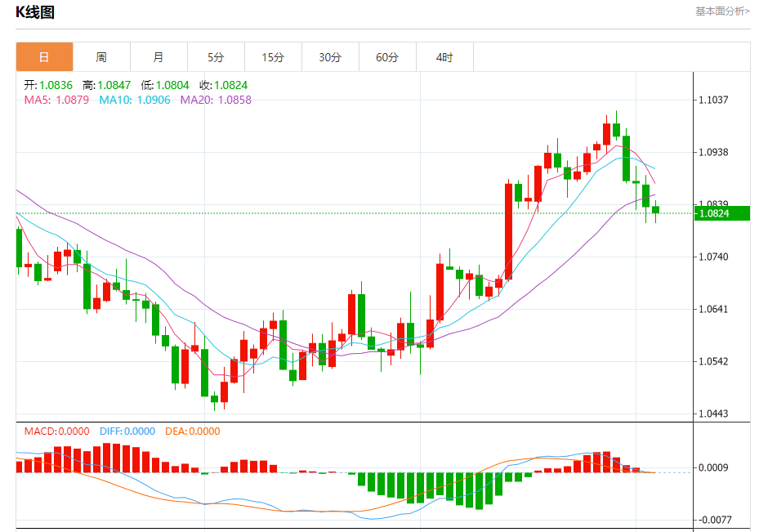Click the MA10 1.0906 legend label
The height and width of the screenshot is (532, 759).
[135, 101]
